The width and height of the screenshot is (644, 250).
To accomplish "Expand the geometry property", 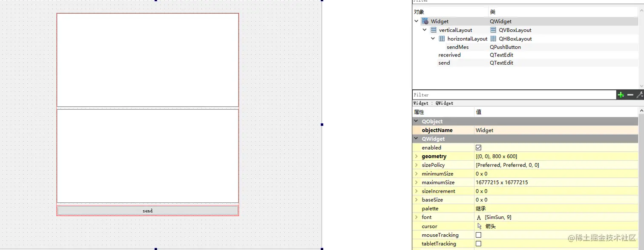I will [x=416, y=156].
